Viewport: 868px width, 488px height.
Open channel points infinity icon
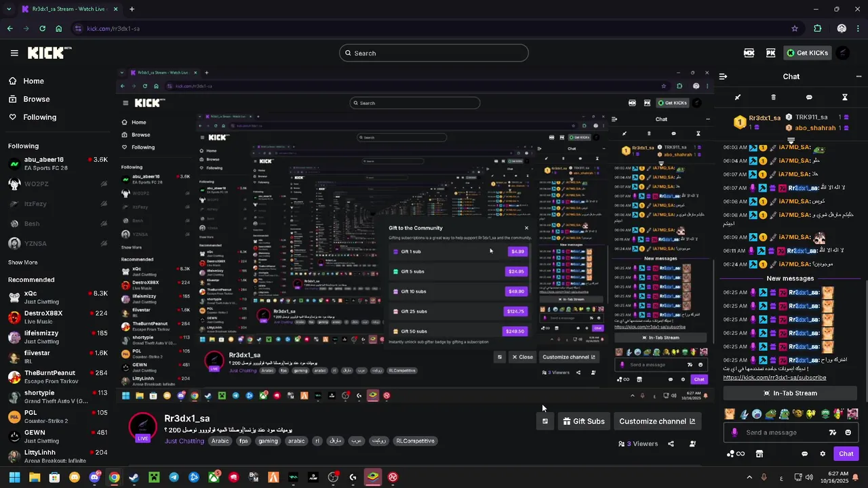point(736,454)
